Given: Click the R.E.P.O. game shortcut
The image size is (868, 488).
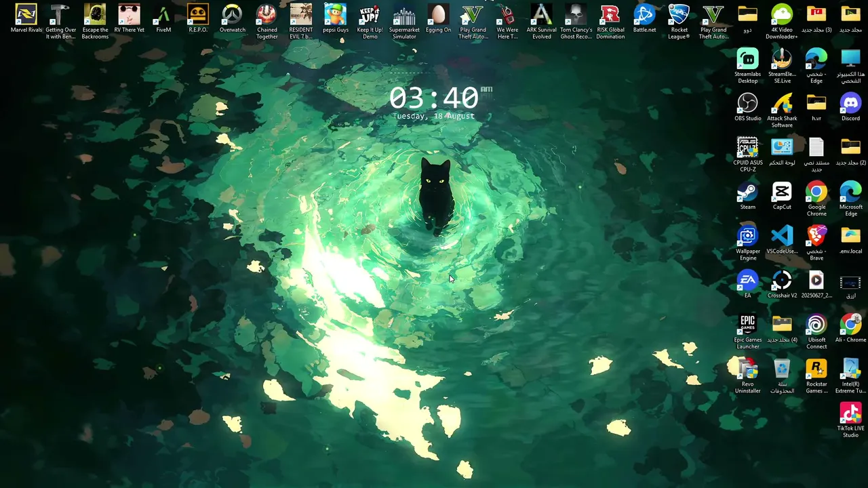Looking at the screenshot, I should point(198,20).
